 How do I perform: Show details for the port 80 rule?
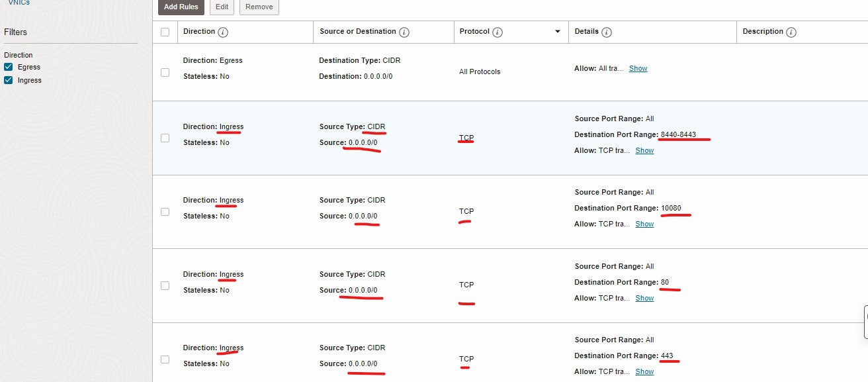click(x=644, y=299)
